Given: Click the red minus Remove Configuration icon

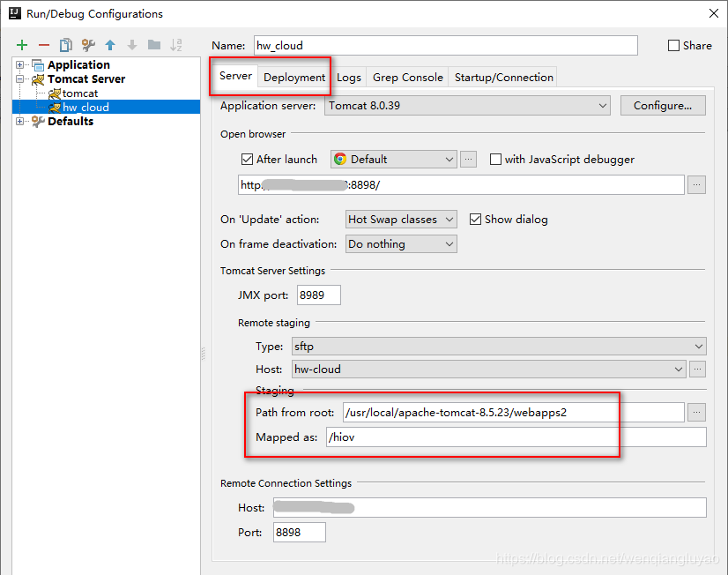Looking at the screenshot, I should coord(44,45).
